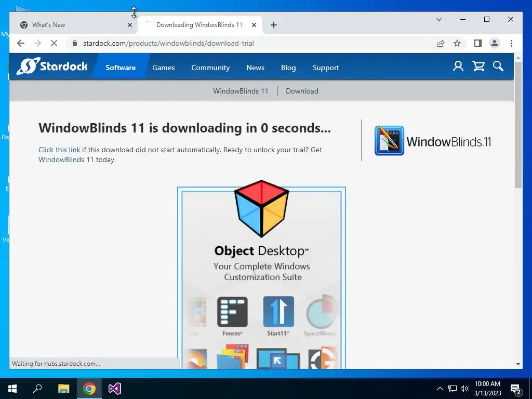532x399 pixels.
Task: Click the Stardock site search magnifier
Action: click(498, 66)
